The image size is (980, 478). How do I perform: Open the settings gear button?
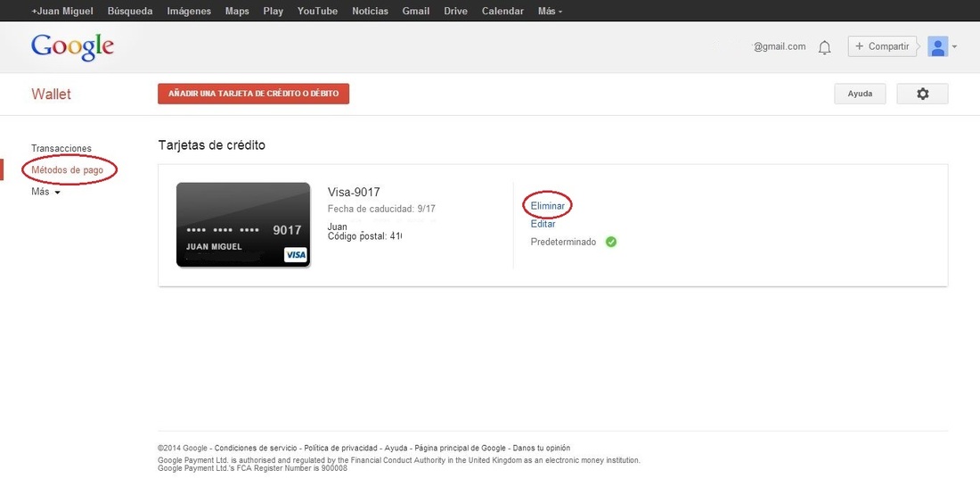(922, 94)
